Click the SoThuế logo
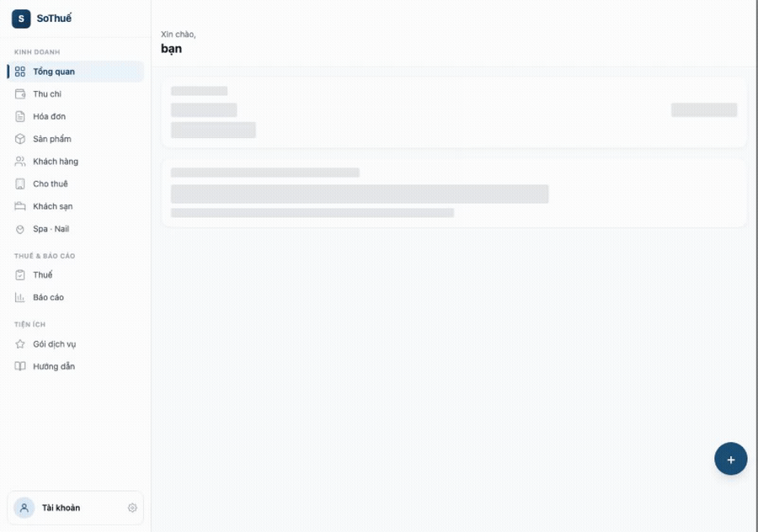The image size is (758, 532). [x=41, y=19]
